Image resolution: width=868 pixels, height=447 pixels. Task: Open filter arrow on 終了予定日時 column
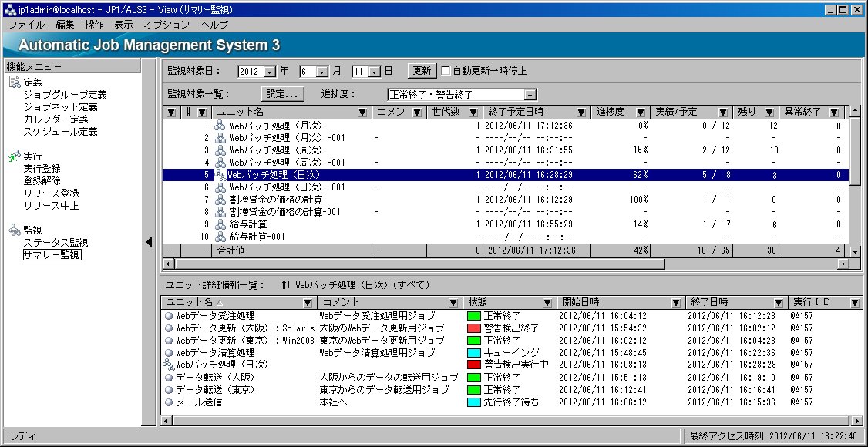(x=581, y=113)
